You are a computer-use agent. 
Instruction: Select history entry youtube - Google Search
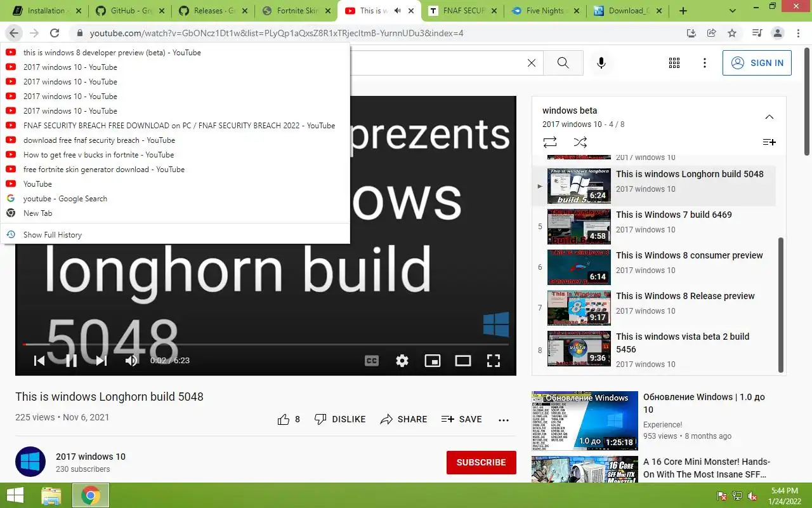(175, 199)
